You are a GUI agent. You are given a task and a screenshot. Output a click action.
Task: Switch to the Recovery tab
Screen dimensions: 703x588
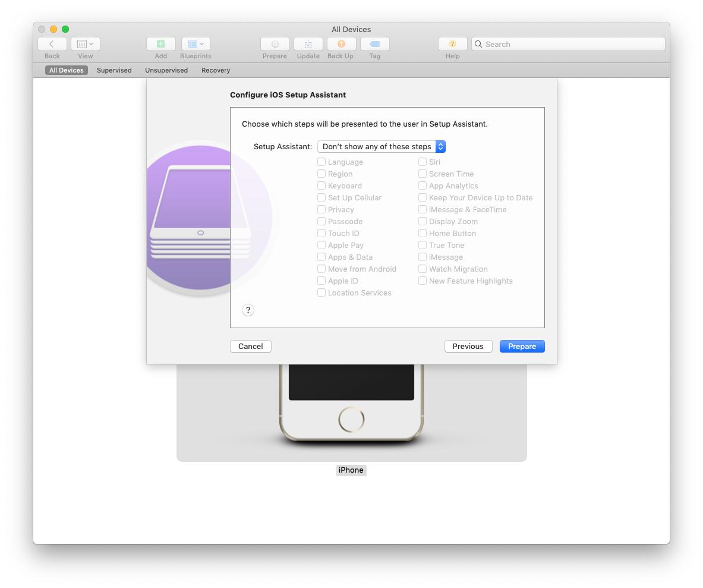[x=216, y=70]
